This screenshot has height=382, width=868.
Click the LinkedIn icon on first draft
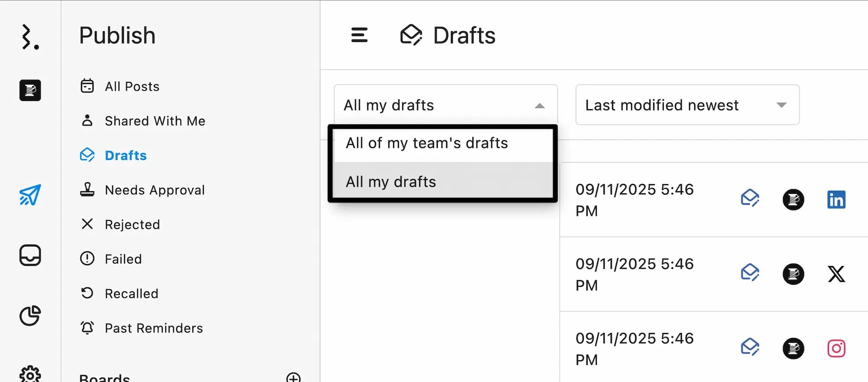[836, 199]
